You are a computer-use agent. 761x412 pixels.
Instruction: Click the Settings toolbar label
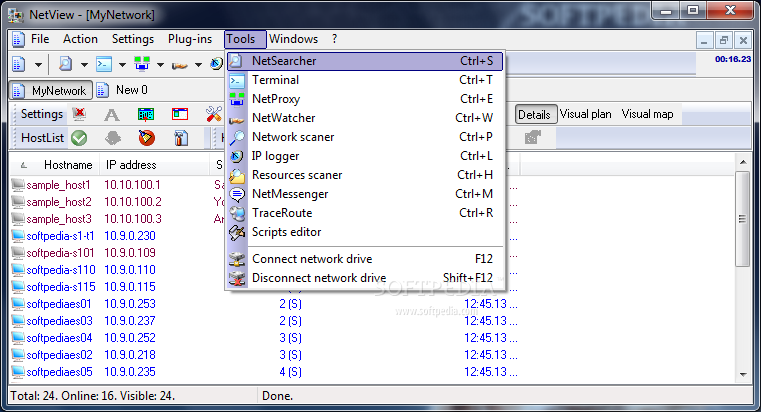[x=42, y=114]
